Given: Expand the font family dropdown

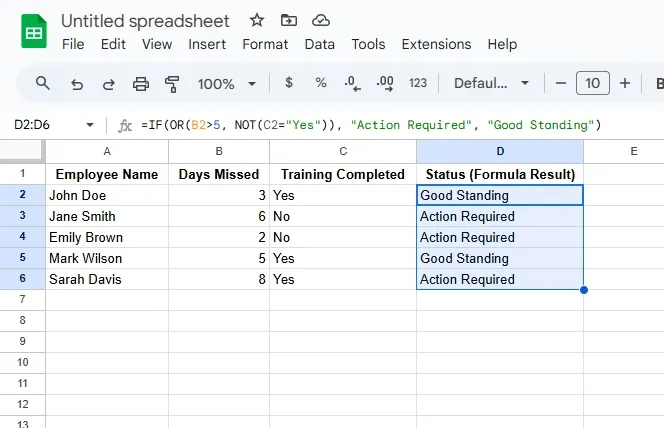Looking at the screenshot, I should coord(489,84).
